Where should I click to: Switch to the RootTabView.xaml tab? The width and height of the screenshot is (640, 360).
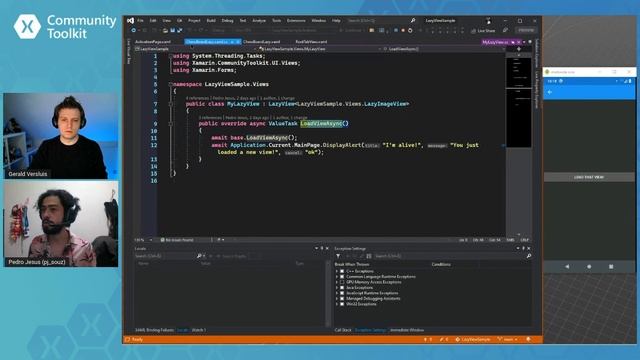pos(311,42)
